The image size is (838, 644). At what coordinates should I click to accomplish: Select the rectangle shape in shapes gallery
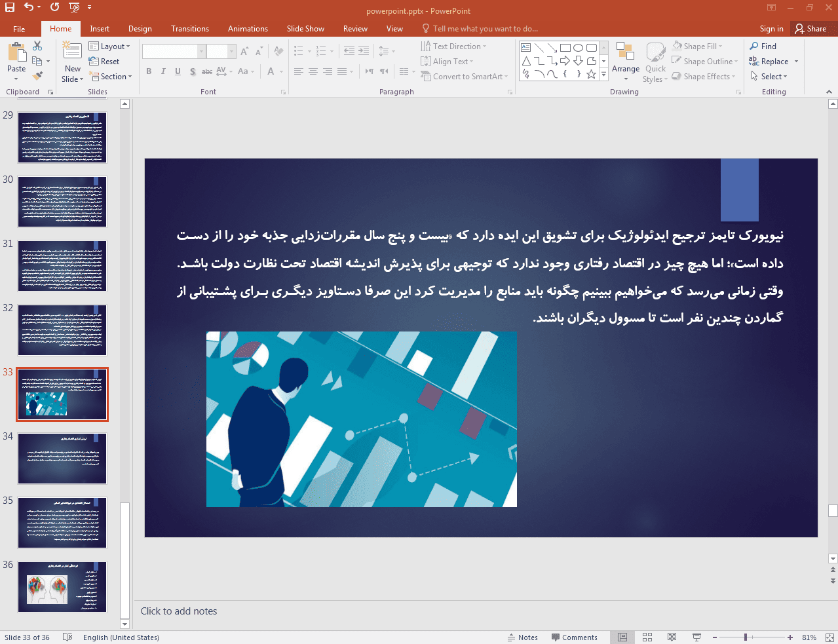565,48
